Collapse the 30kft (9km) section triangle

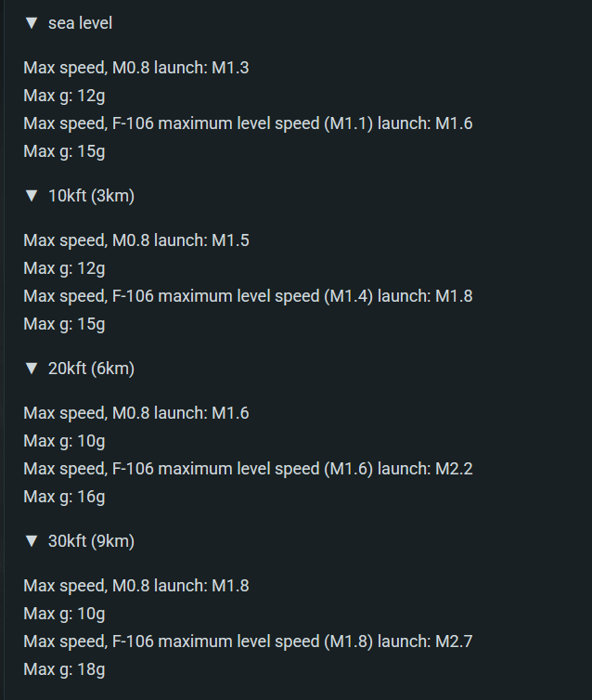[x=32, y=541]
